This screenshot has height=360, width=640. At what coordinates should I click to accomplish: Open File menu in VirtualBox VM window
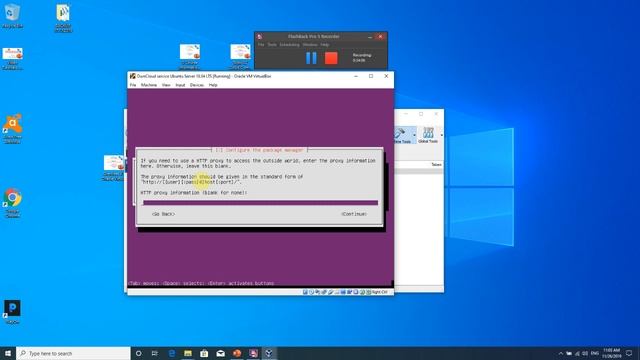pyautogui.click(x=133, y=85)
